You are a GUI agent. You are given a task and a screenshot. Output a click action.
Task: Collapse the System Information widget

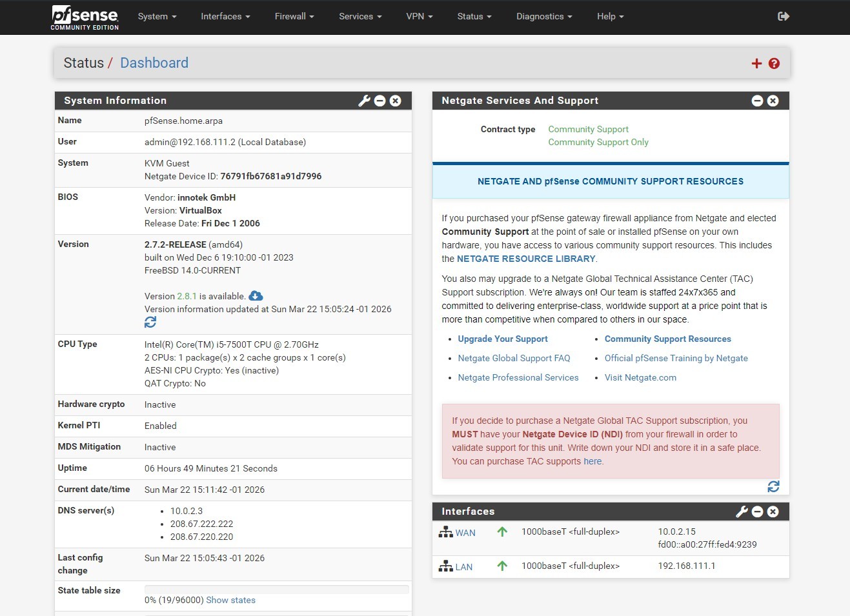click(x=379, y=101)
